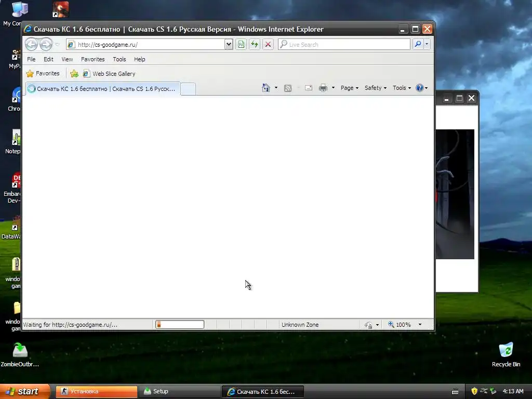Screen dimensions: 532x399
Task: Click the 100% zoom level button
Action: 400,325
